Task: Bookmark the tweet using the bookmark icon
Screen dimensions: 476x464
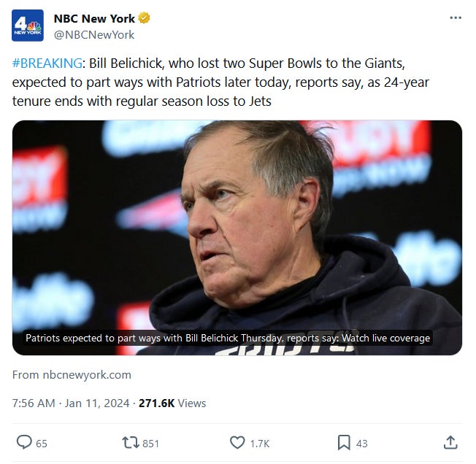Action: click(x=344, y=442)
